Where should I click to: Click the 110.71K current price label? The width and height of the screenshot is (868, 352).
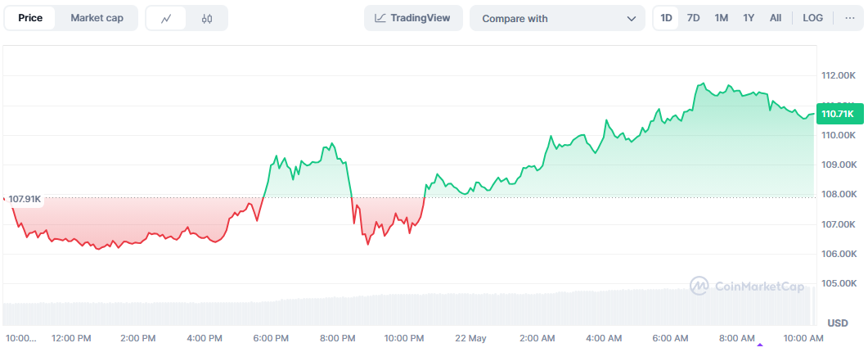(838, 115)
